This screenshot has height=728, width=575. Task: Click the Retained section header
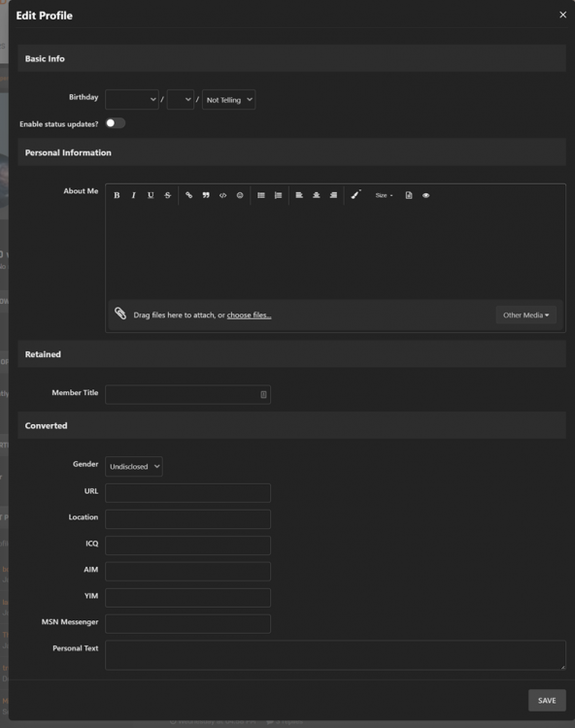point(291,354)
